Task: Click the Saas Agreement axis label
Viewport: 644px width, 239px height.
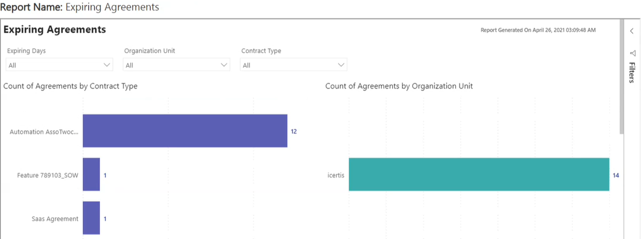Action: [x=55, y=218]
